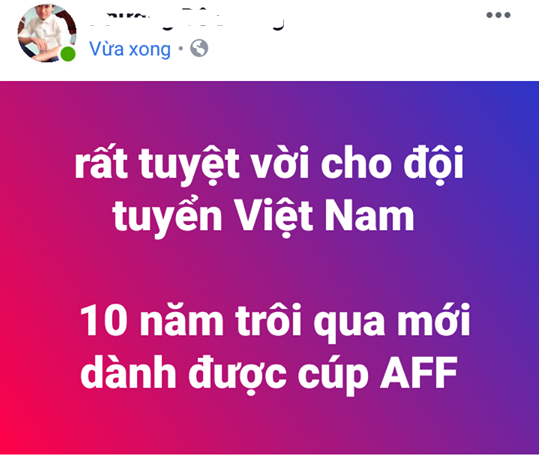Click the word "đội" ending the first line
Viewport: 539px width, 455px height.
[x=433, y=165]
